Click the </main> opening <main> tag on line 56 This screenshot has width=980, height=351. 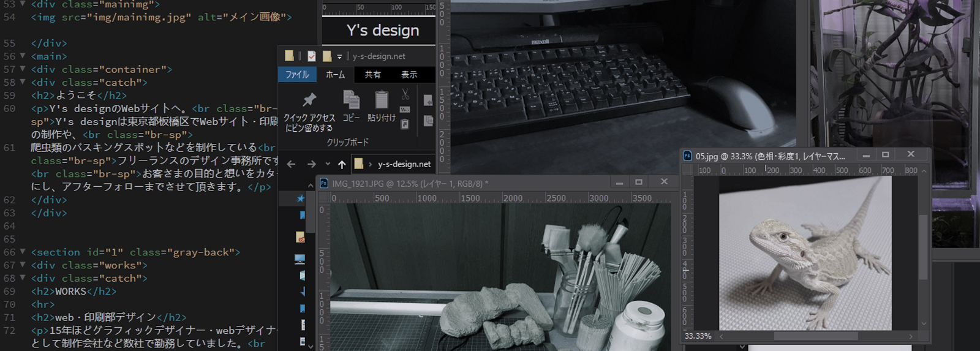point(49,56)
